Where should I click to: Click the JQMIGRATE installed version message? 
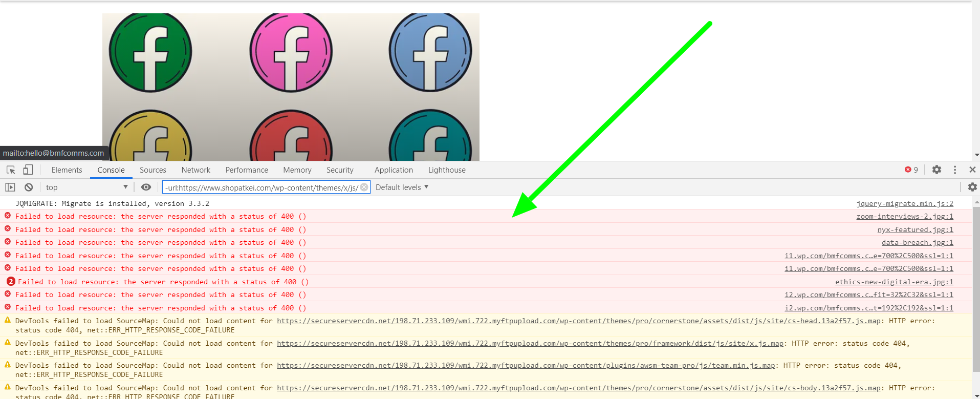point(113,203)
